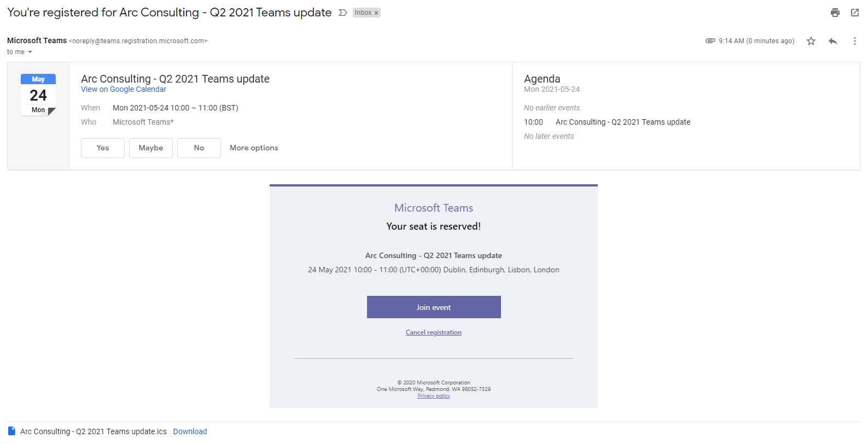The image size is (868, 444).
Task: Click the Cancel registration link
Action: [434, 332]
